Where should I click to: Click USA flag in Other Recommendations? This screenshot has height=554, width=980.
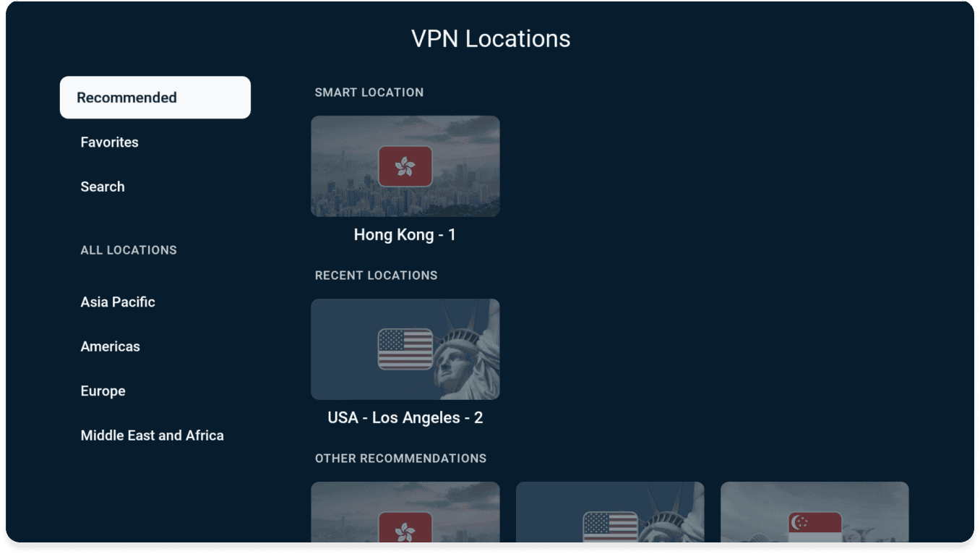point(610,527)
